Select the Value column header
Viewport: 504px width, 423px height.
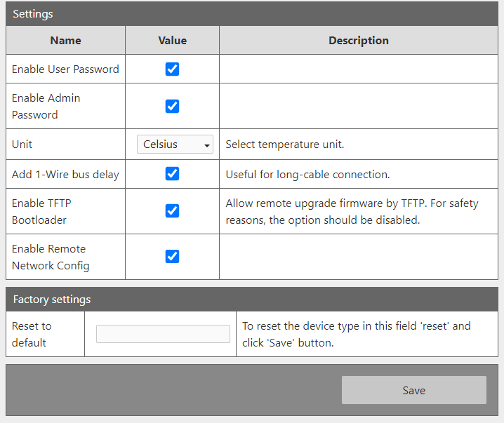point(172,41)
